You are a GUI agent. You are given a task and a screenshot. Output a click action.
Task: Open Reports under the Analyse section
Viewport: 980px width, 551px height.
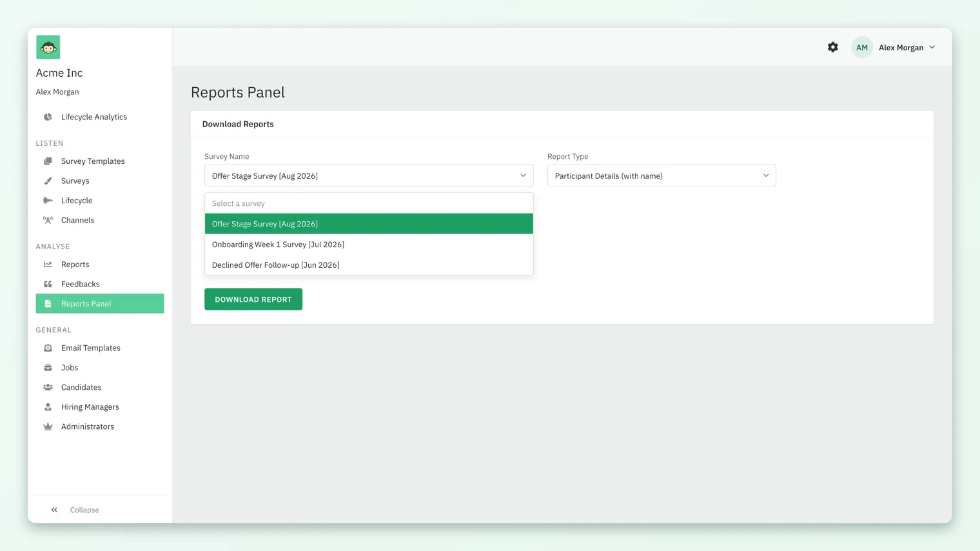pos(75,265)
